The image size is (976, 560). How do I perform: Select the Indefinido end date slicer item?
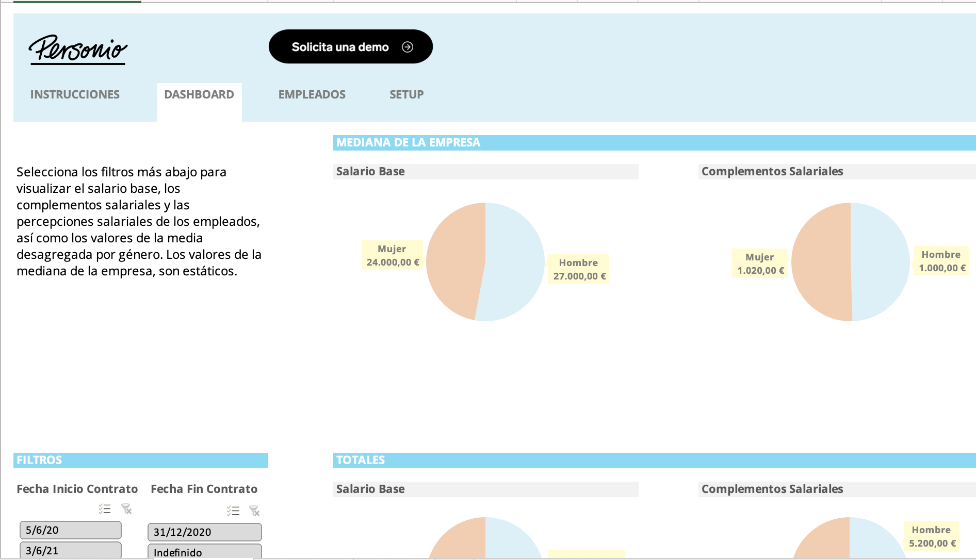tap(205, 552)
